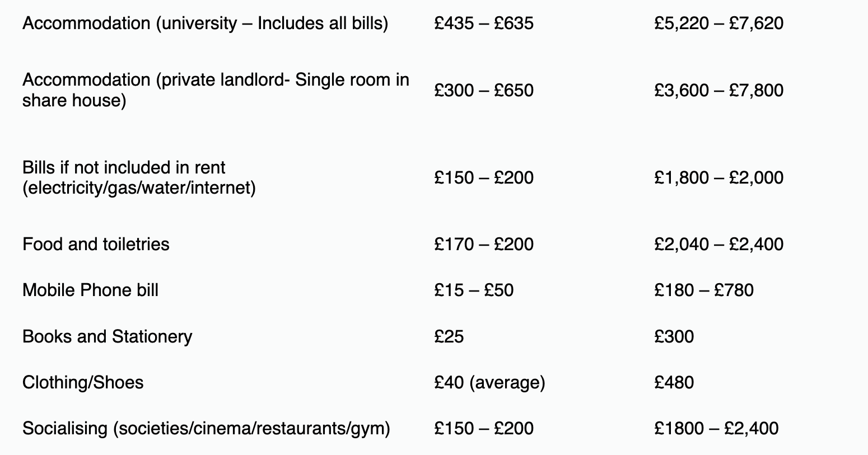The height and width of the screenshot is (455, 868).
Task: Click the £1,800 – £2,000 bills figure
Action: 718,177
